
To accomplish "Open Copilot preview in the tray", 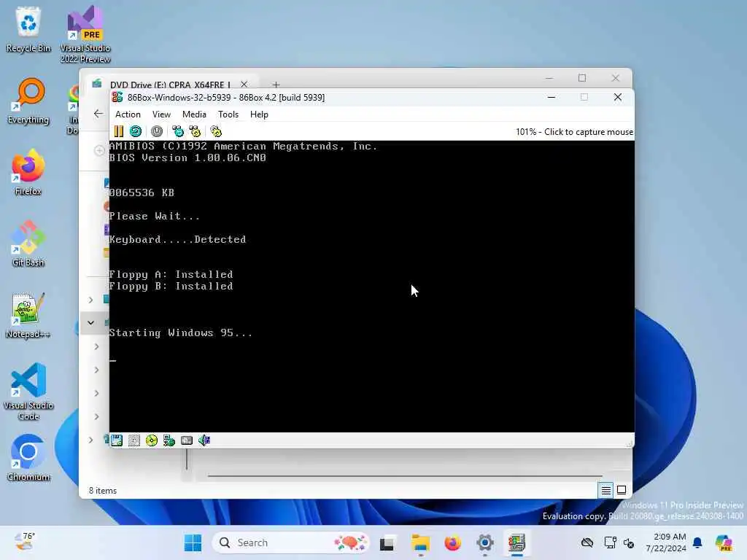I will pyautogui.click(x=723, y=542).
